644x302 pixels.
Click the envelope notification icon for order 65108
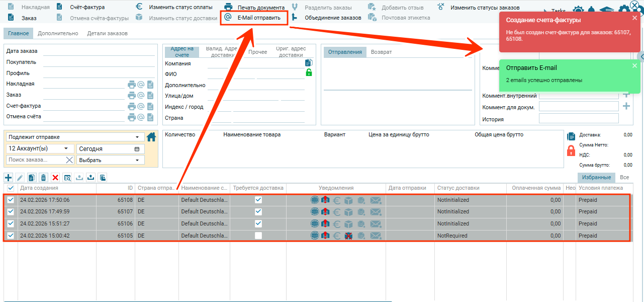coord(376,200)
